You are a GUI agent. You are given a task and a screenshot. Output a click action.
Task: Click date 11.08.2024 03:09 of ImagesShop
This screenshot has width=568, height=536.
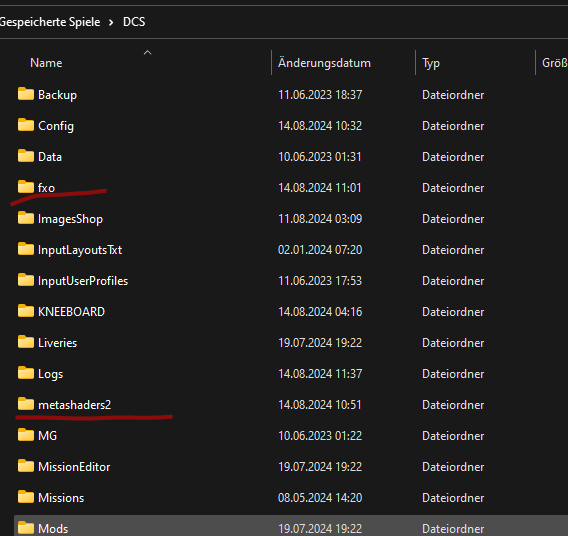tap(320, 218)
